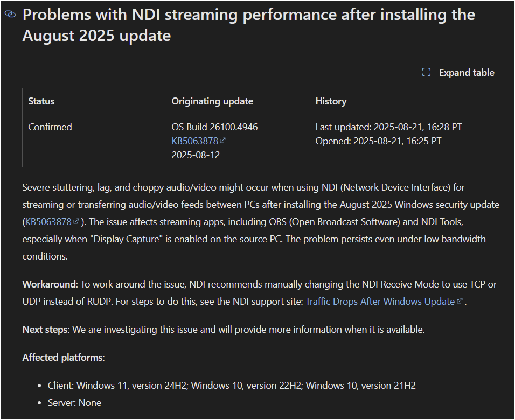Click the anchor link icon beside the heading
Viewport: 515px width, 420px height.
tap(10, 14)
